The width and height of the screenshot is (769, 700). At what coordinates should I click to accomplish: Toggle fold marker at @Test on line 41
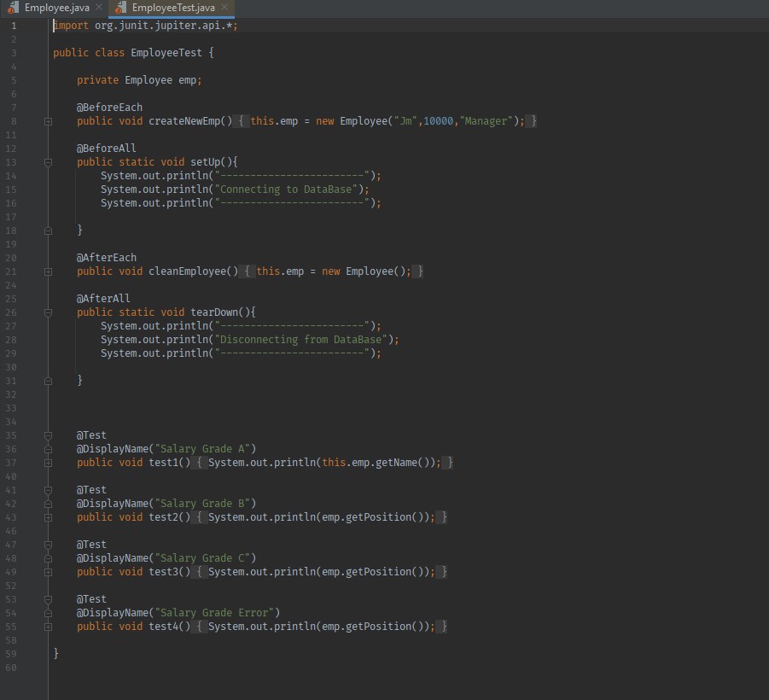click(48, 490)
